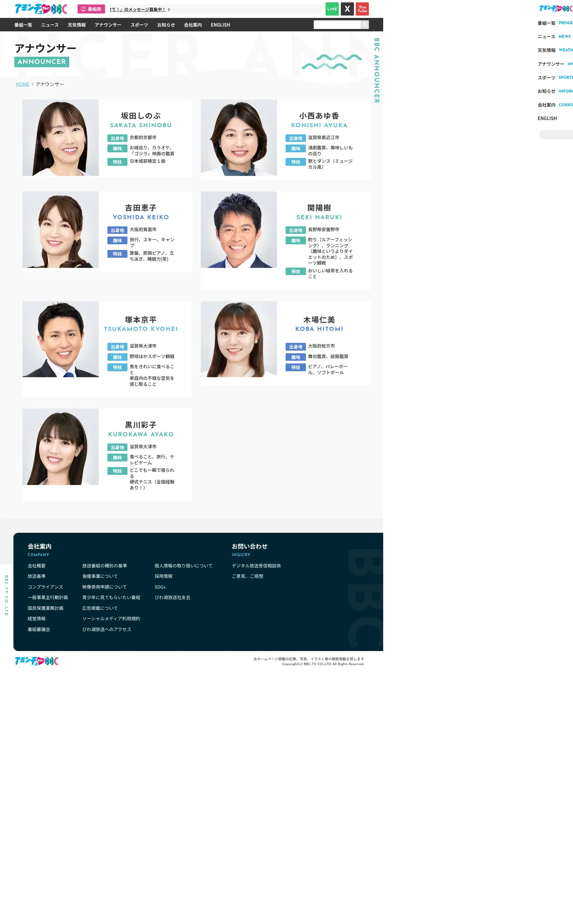Click the header BBC logo
The width and height of the screenshot is (573, 924).
pos(41,9)
